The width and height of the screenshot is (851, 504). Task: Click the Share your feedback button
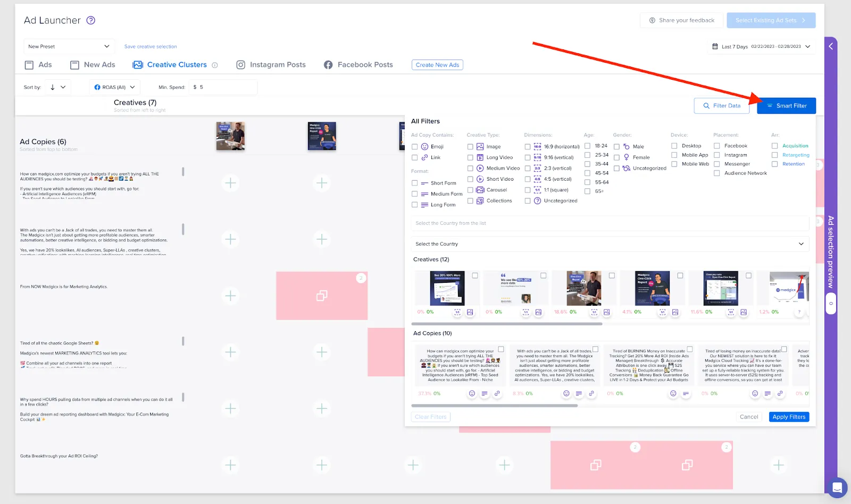pyautogui.click(x=681, y=20)
